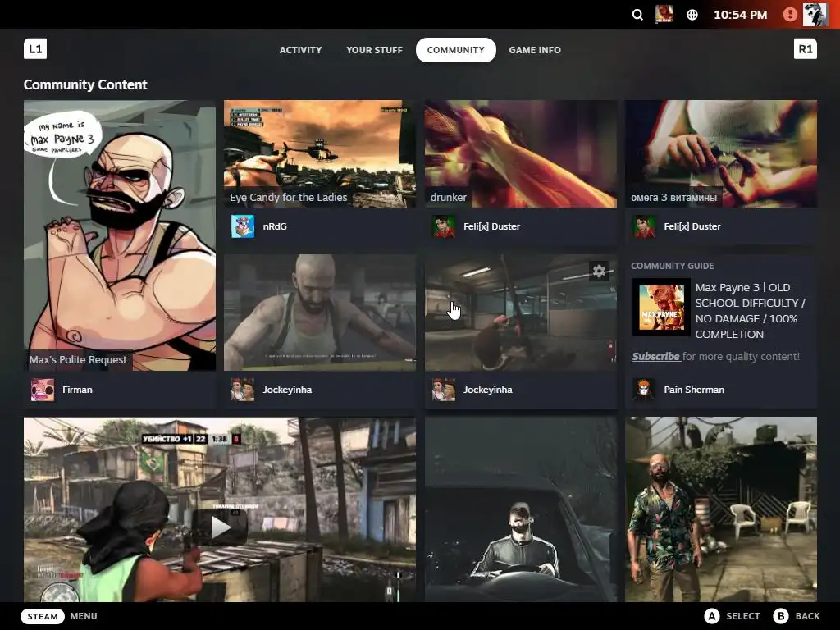
Task: Open the man driving car screenshot
Action: (521, 509)
